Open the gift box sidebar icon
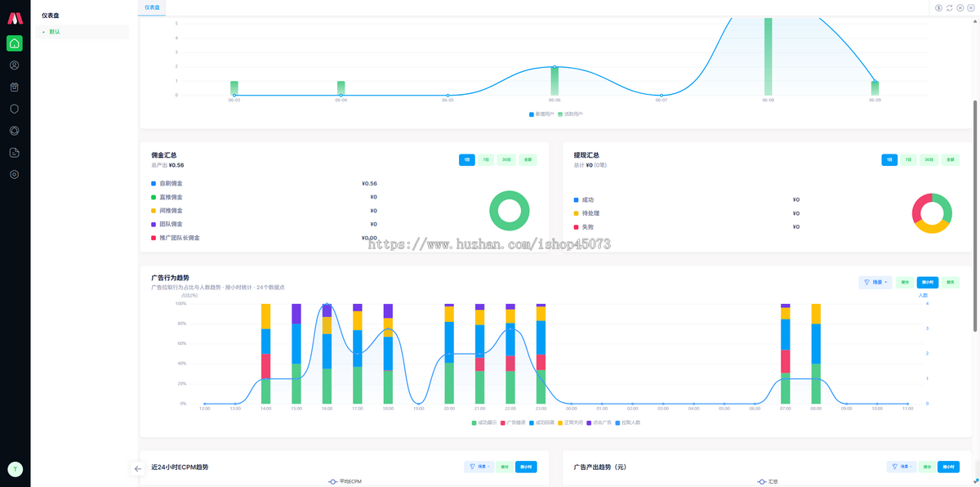980x487 pixels. point(15,87)
